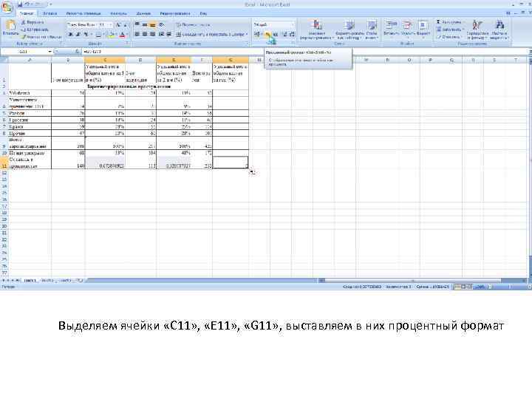The height and width of the screenshot is (399, 532).
Task: Align text left
Action: (x=137, y=34)
